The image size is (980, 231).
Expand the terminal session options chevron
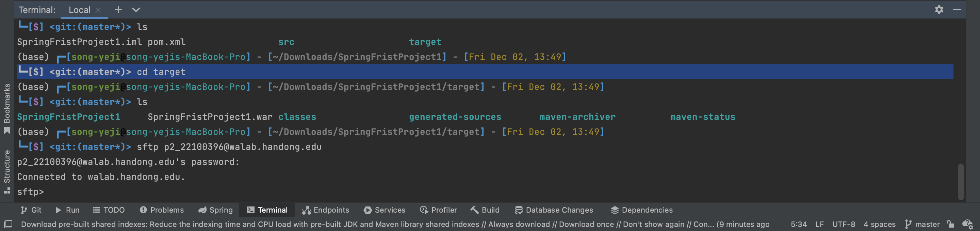coord(136,10)
